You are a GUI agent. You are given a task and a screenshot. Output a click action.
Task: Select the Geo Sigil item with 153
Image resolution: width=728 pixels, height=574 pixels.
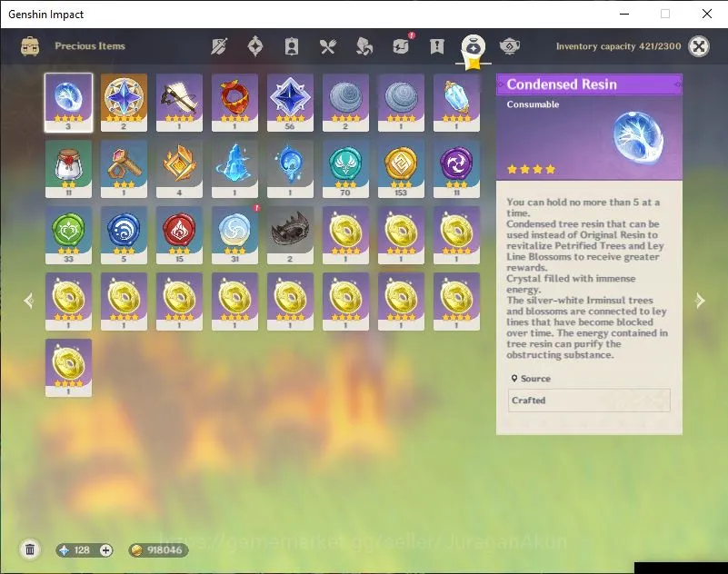click(401, 168)
